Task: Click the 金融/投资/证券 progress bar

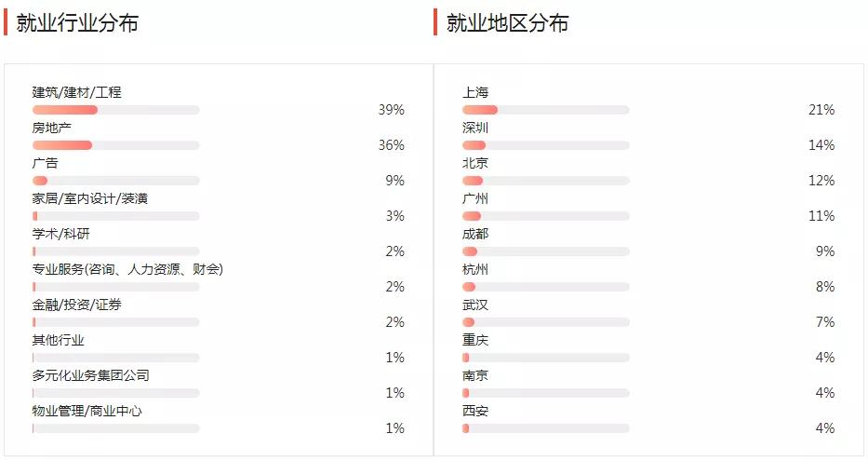Action: pos(116,322)
